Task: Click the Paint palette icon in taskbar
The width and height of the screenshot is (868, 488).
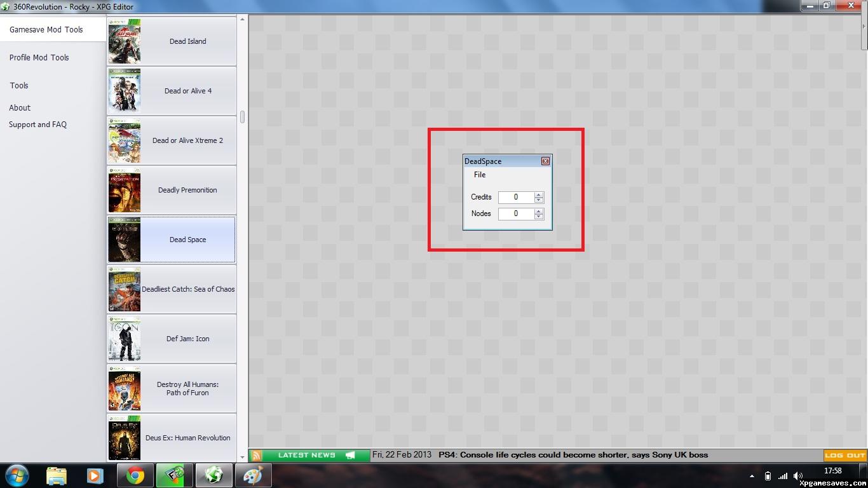Action: [x=253, y=475]
